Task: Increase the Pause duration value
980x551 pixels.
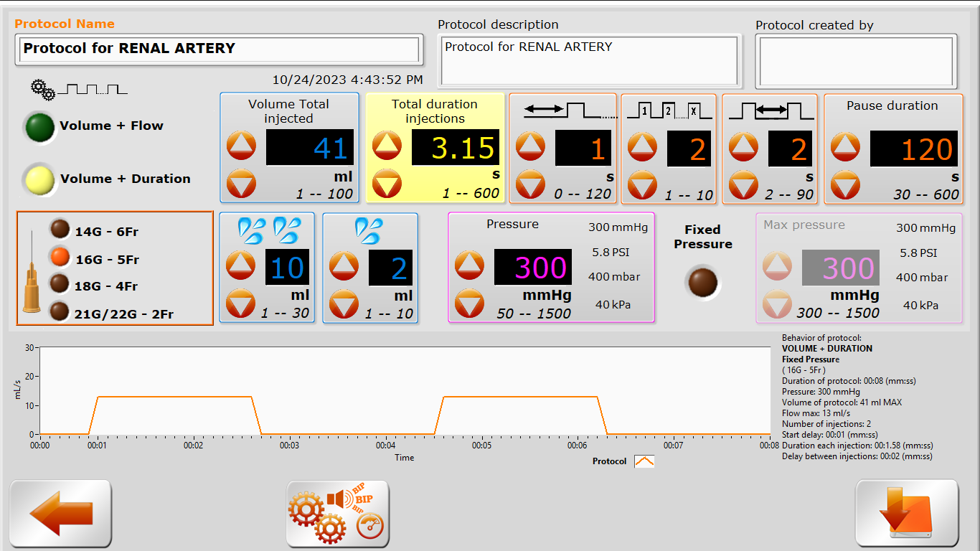Action: click(845, 146)
